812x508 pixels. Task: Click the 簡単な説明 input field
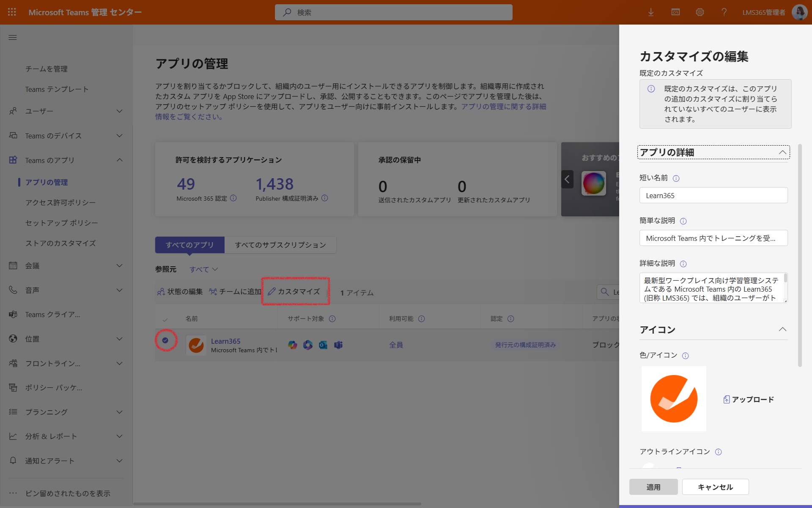point(713,238)
